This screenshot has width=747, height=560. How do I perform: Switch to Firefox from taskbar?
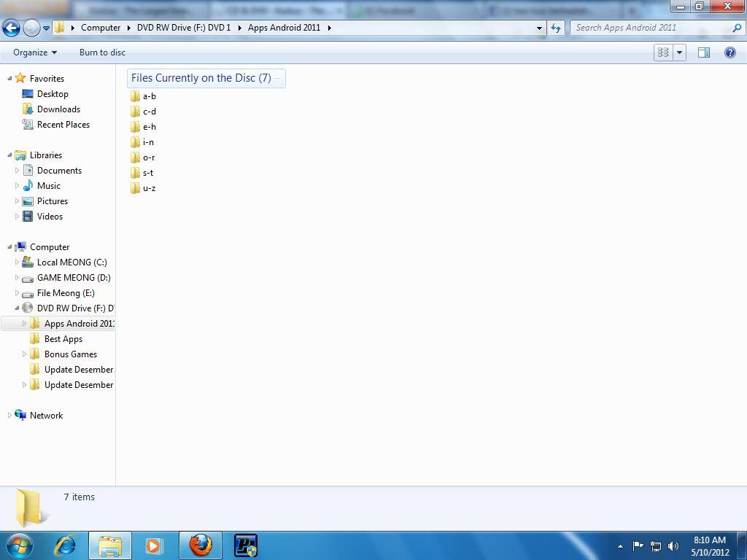(201, 545)
